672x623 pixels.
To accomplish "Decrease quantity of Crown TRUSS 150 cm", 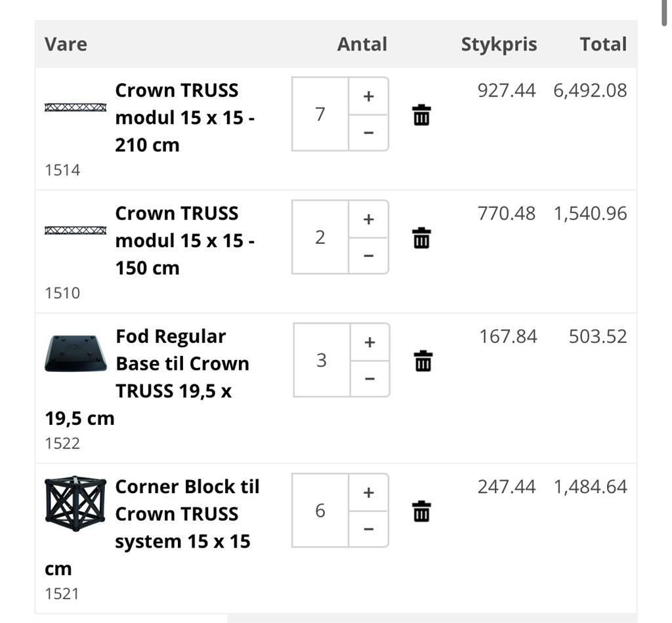I will (369, 256).
